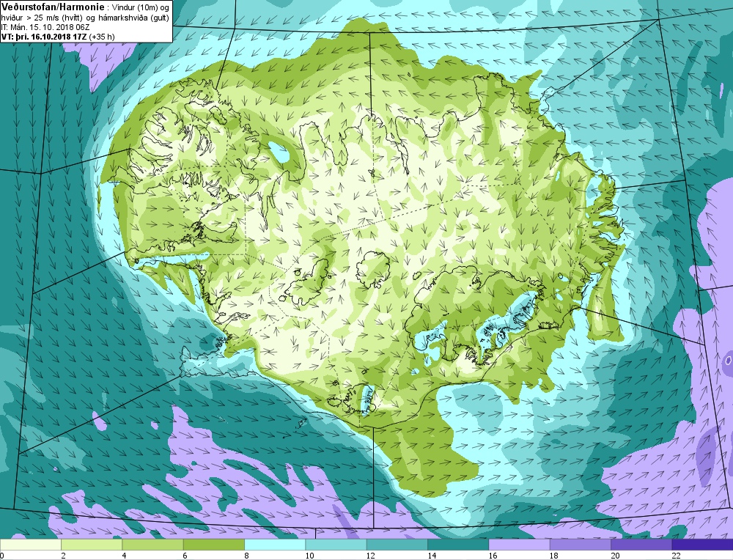Click the medium purple 18–20 m/s legend swatch
This screenshot has width=733, height=560.
(x=580, y=545)
